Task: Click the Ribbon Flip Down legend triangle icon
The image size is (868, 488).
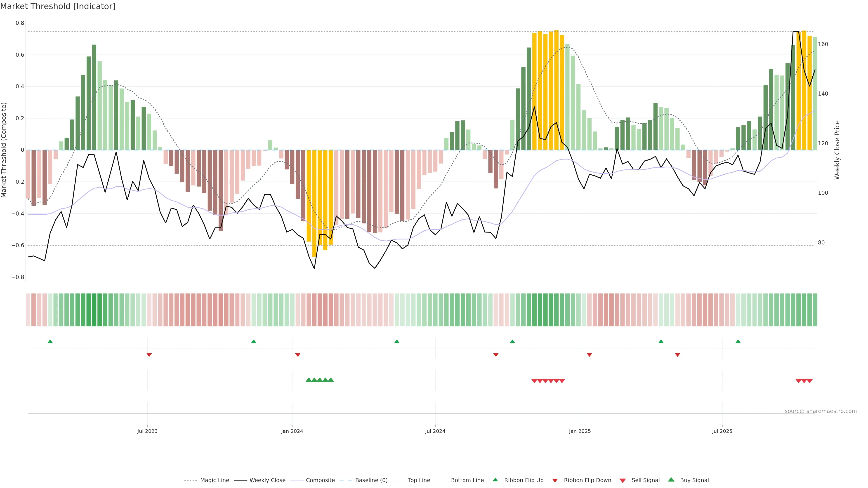Action: pyautogui.click(x=555, y=481)
